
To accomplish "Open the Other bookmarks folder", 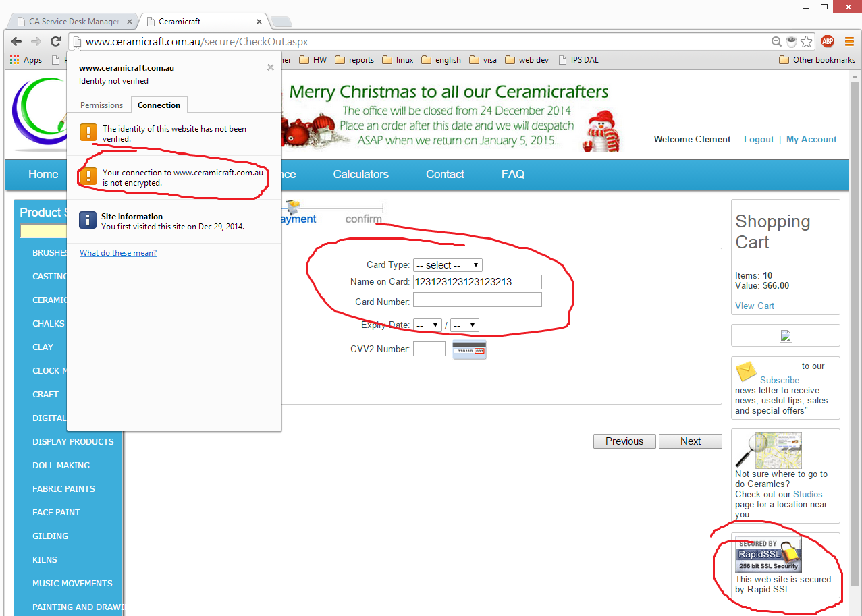I will [x=817, y=60].
